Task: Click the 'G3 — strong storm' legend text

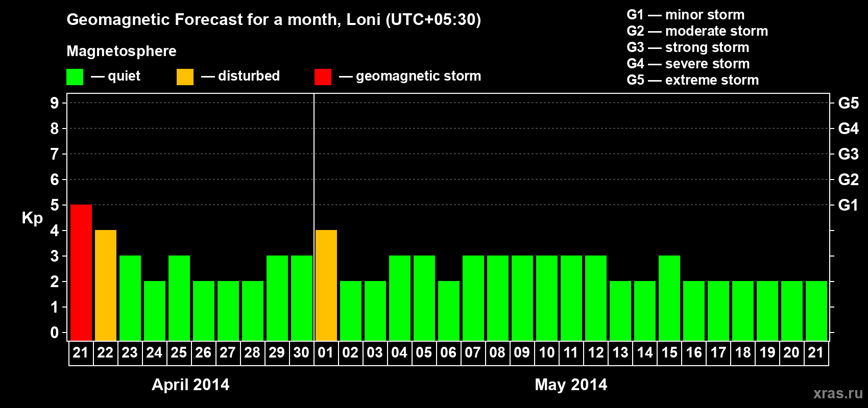Action: (x=688, y=47)
